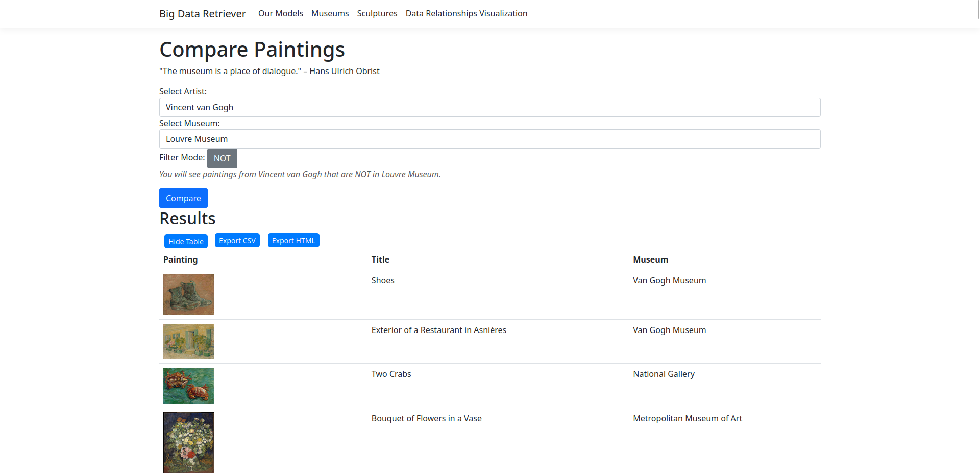Open the Museums nav link
980x474 pixels.
point(330,13)
